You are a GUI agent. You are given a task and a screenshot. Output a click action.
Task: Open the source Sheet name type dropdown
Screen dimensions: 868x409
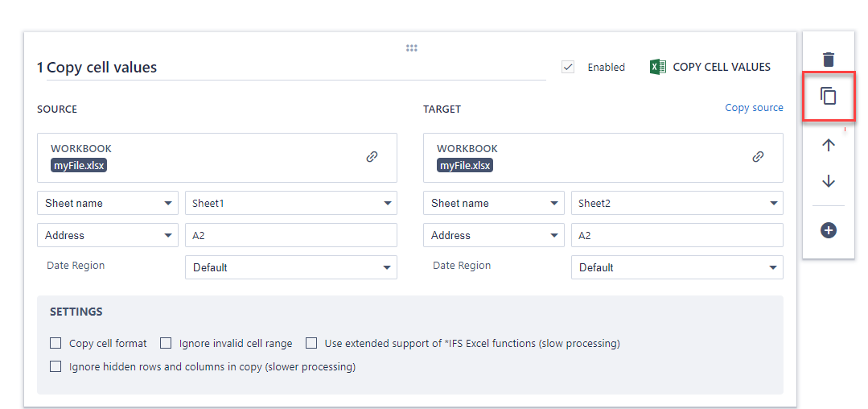(107, 203)
